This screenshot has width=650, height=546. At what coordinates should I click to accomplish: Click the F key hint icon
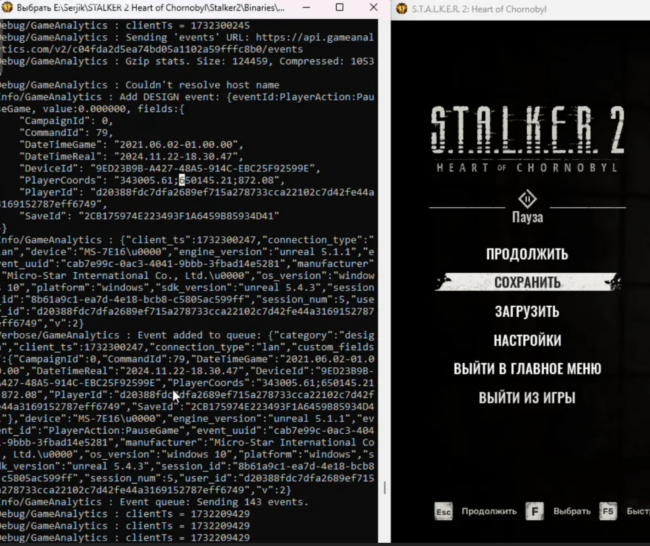535,511
